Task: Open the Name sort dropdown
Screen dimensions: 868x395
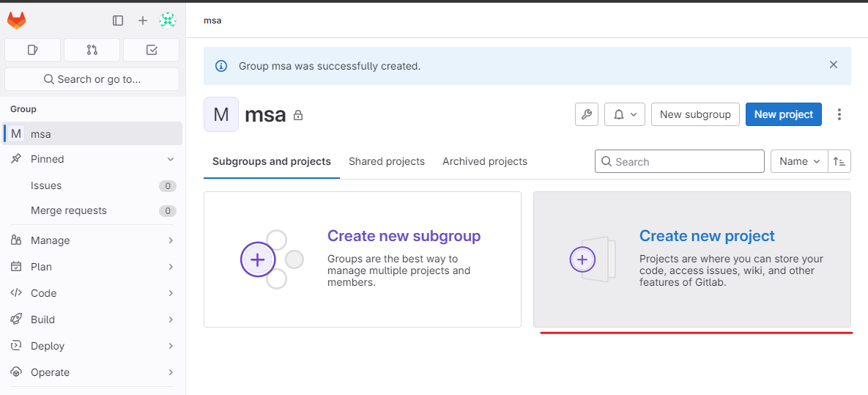Action: [x=799, y=161]
